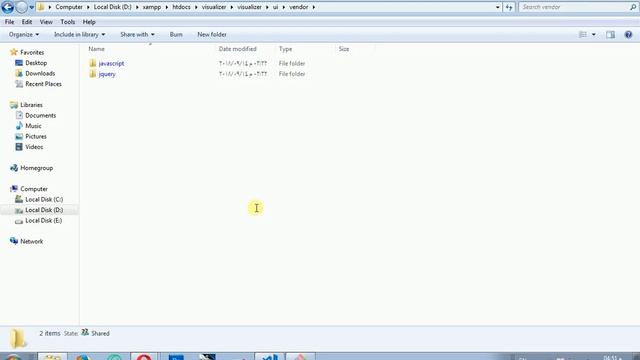Open the address bar history dropdown
This screenshot has height=360, width=640.
click(498, 7)
